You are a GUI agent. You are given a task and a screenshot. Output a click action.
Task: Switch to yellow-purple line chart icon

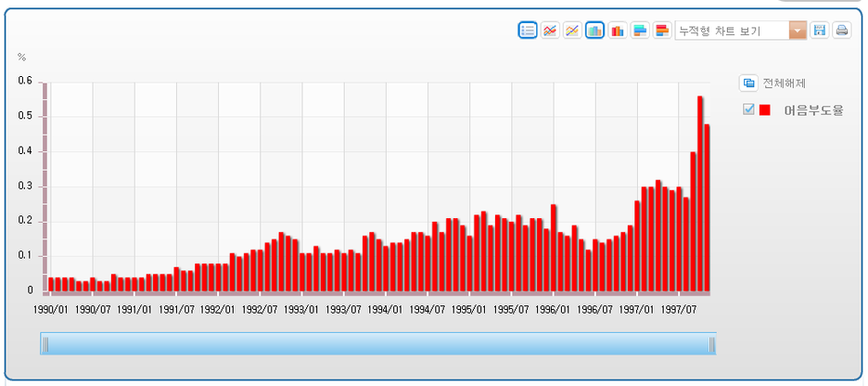[x=572, y=31]
